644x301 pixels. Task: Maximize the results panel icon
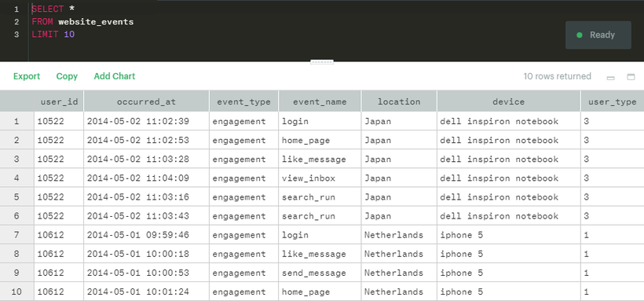click(x=631, y=77)
